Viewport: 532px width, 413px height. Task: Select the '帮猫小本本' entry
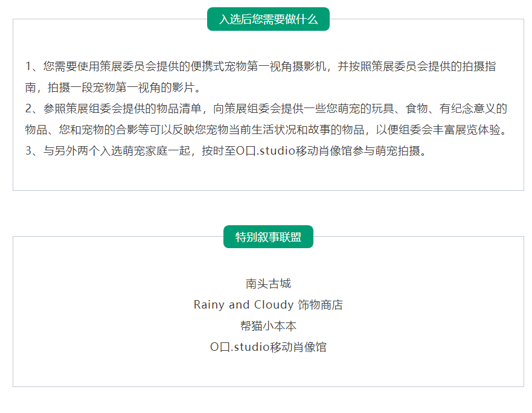268,326
